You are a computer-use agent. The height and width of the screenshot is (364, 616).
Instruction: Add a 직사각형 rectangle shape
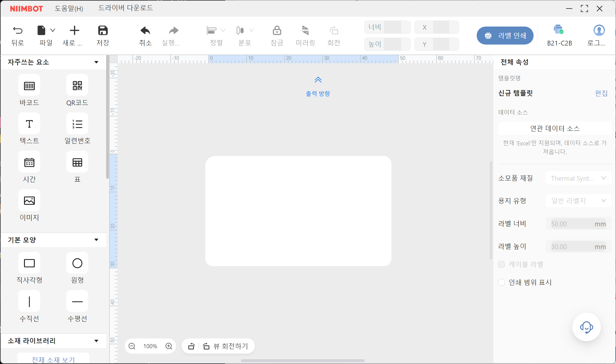pos(29,263)
